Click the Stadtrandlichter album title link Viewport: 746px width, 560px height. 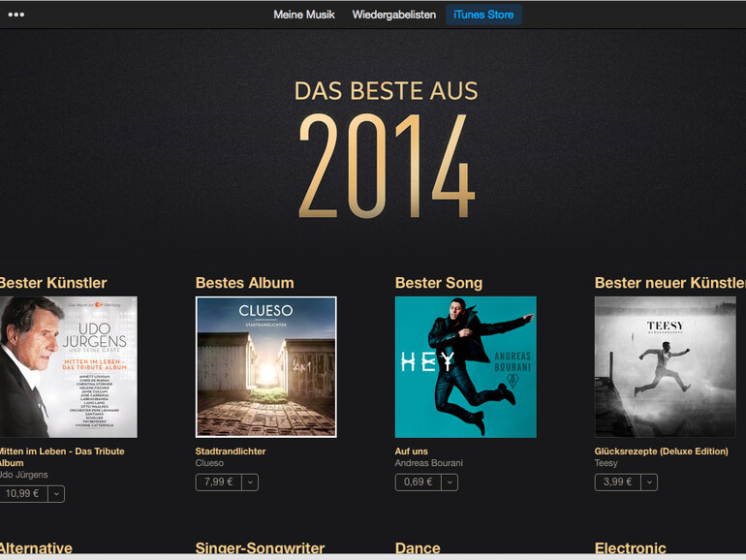pyautogui.click(x=231, y=451)
